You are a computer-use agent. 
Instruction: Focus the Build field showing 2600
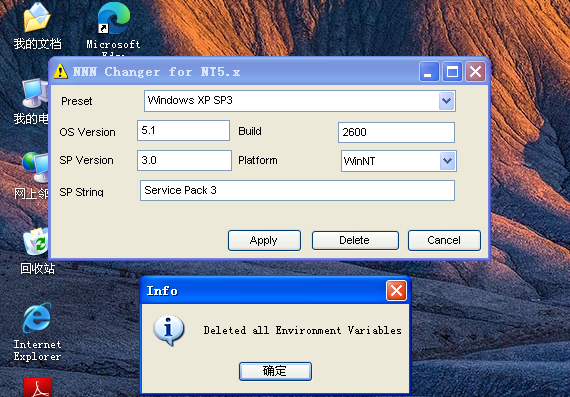click(x=396, y=132)
